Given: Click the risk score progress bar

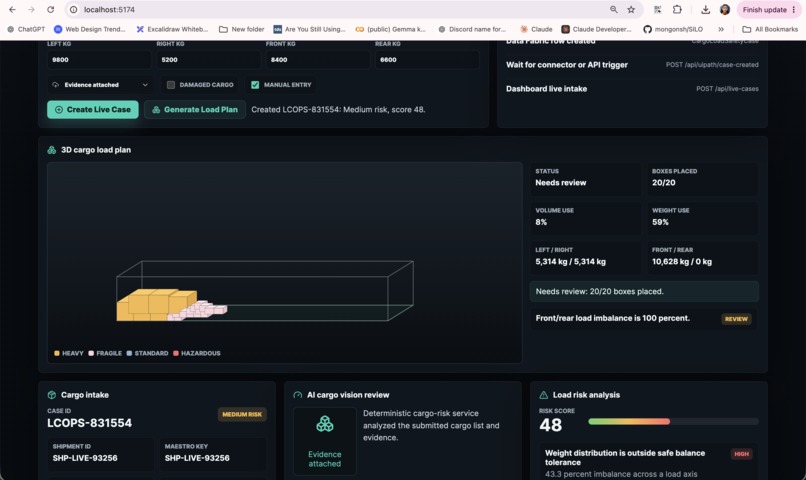Looking at the screenshot, I should (x=673, y=421).
